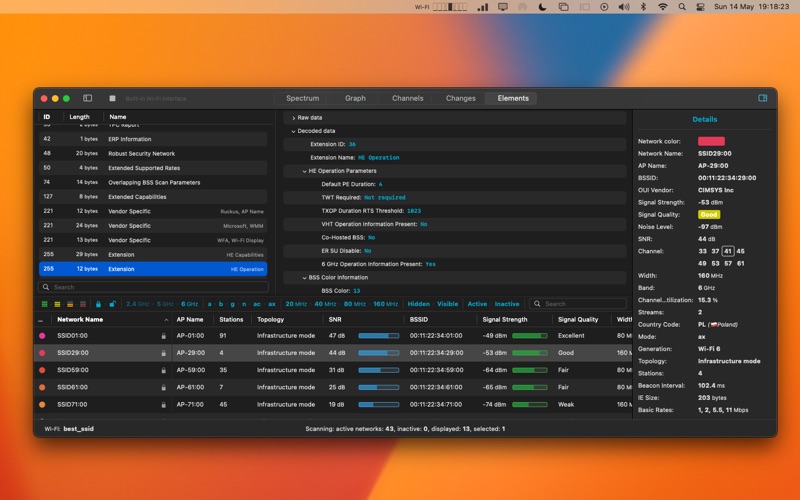Toggle the 2.4 GHz band filter

tap(137, 304)
